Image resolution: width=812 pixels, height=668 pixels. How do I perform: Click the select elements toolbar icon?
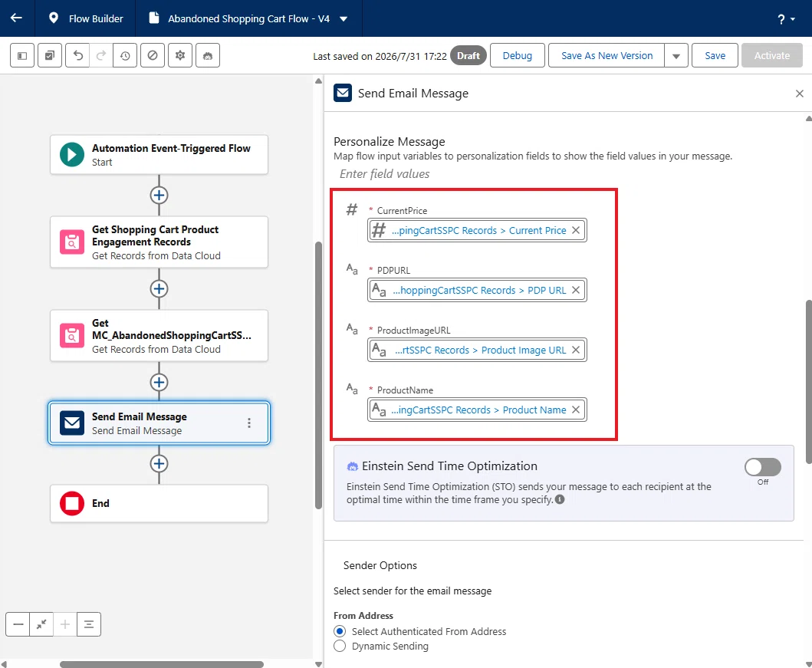50,55
